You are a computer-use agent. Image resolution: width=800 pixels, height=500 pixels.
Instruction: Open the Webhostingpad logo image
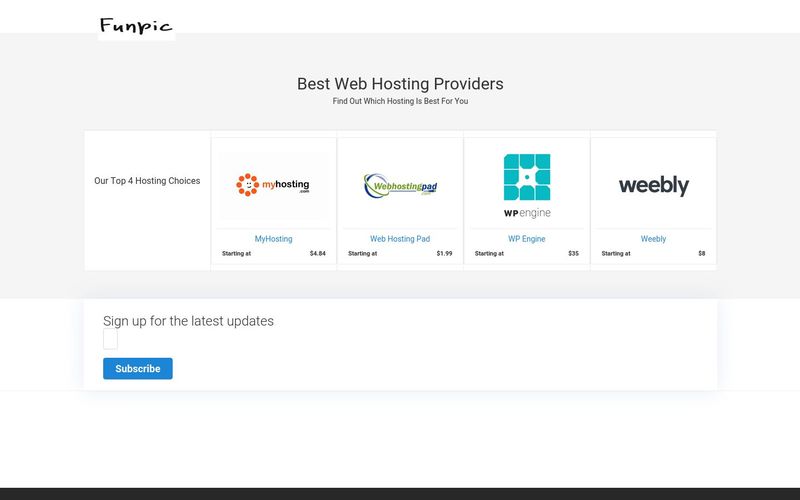pyautogui.click(x=400, y=185)
